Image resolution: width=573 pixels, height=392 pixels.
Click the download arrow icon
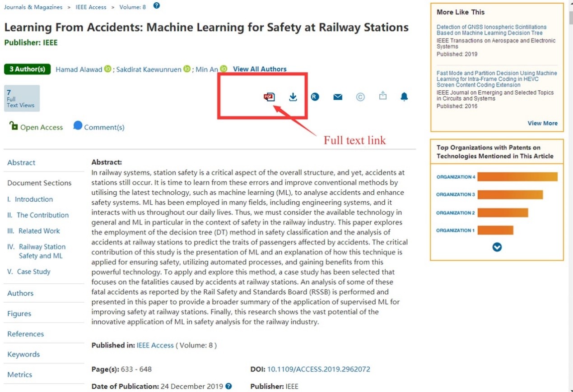coord(293,97)
